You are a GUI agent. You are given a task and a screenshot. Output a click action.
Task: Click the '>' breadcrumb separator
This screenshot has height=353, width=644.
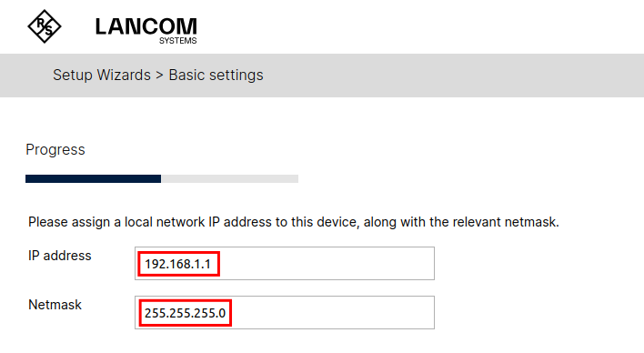pyautogui.click(x=160, y=76)
